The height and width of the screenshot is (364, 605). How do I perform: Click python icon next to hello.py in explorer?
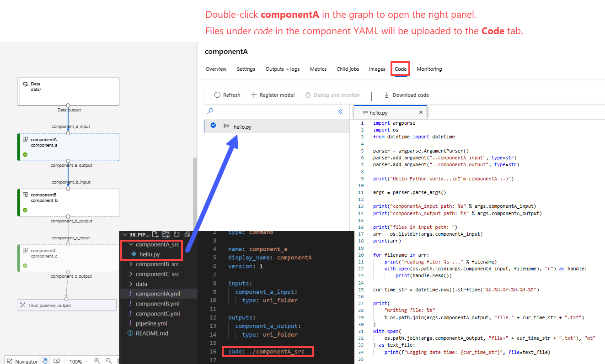[134, 254]
